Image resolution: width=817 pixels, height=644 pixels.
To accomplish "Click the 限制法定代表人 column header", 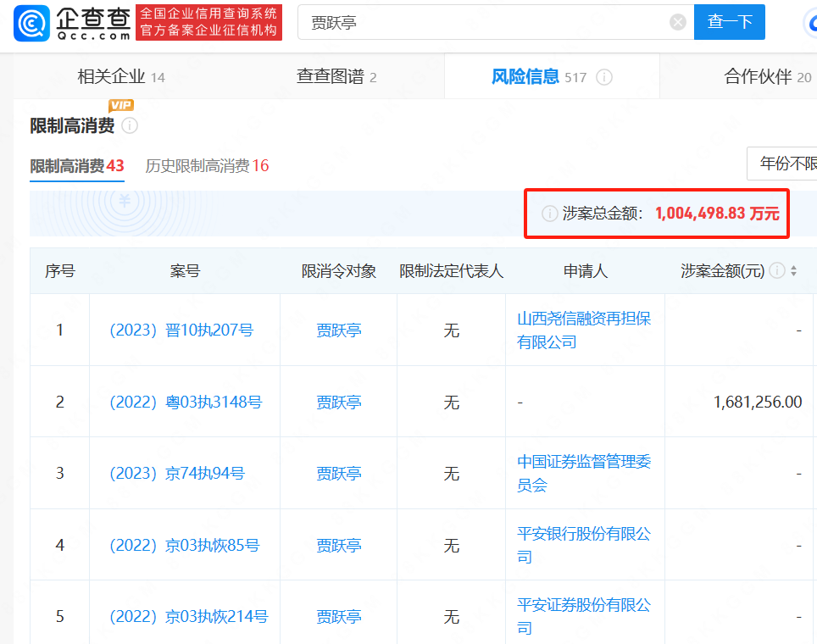I will point(451,270).
